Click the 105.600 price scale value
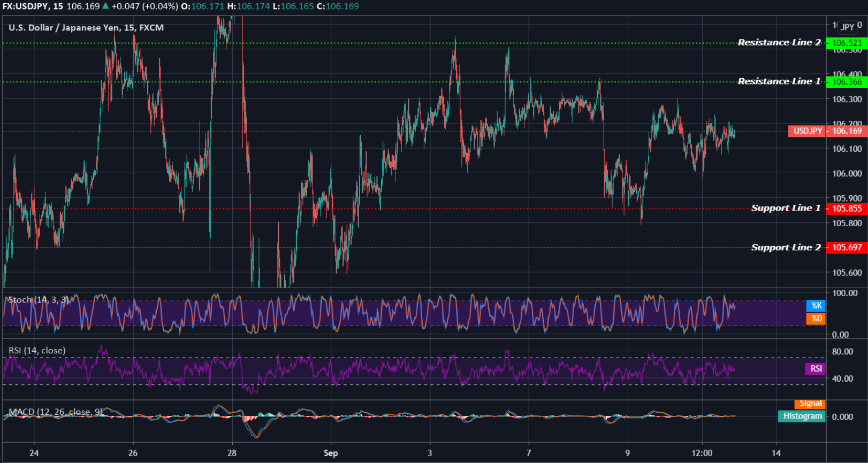The width and height of the screenshot is (868, 463). tap(847, 273)
